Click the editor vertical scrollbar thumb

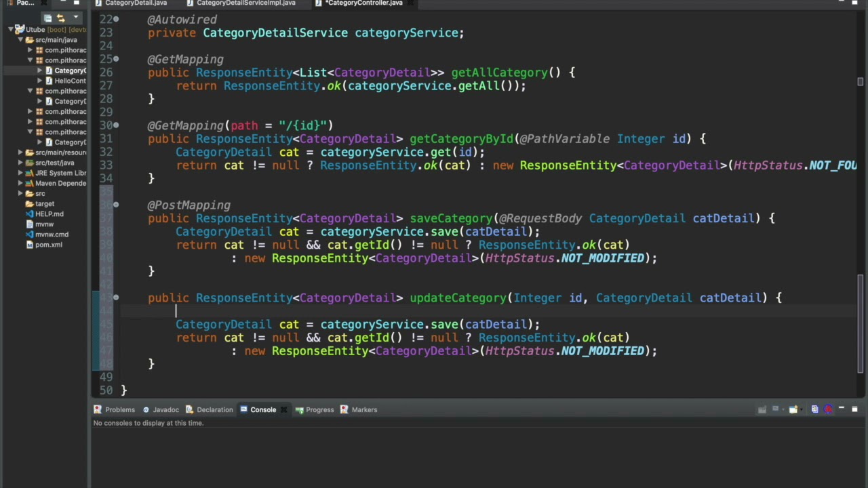(861, 323)
